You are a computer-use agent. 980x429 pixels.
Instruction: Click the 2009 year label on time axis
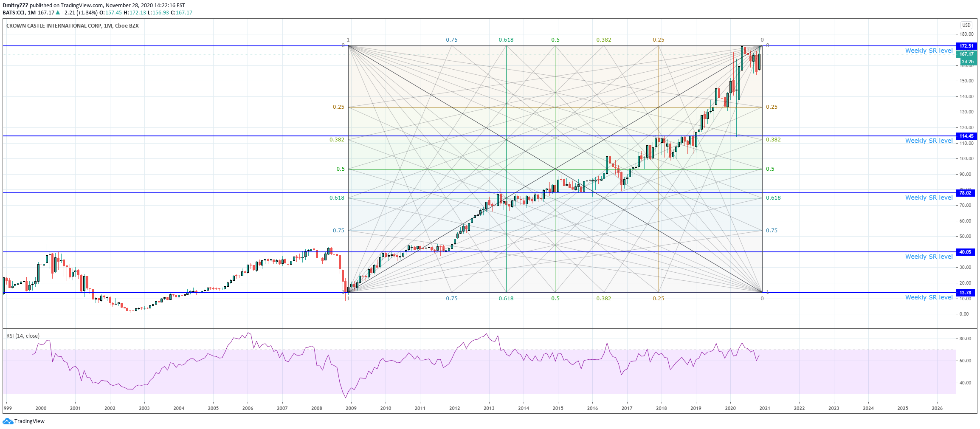[x=351, y=408]
